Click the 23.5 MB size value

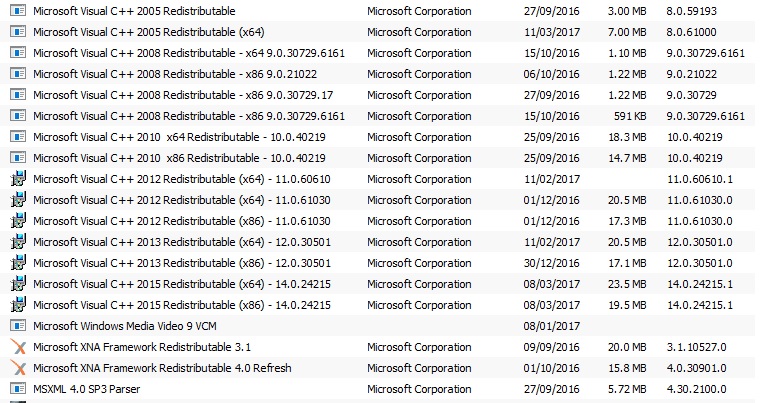[x=627, y=284]
